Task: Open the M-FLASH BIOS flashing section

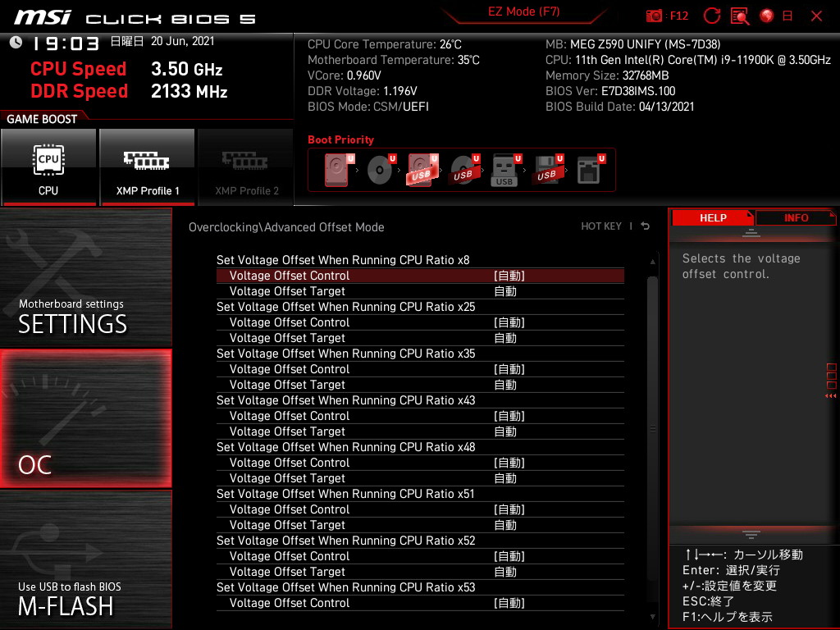Action: point(86,559)
